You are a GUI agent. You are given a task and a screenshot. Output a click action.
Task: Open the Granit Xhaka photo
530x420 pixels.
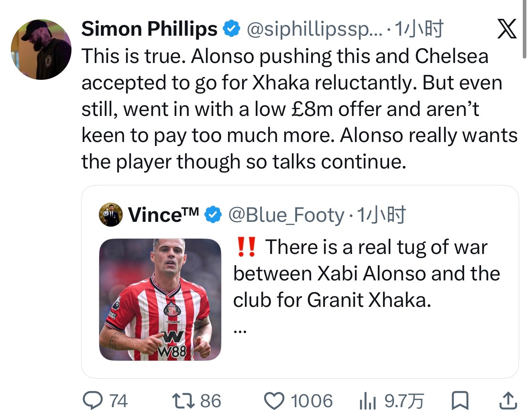point(160,300)
